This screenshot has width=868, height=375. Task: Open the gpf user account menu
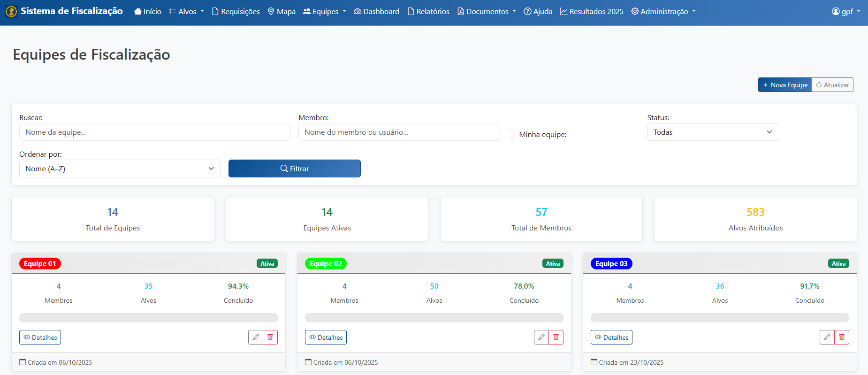[x=845, y=11]
